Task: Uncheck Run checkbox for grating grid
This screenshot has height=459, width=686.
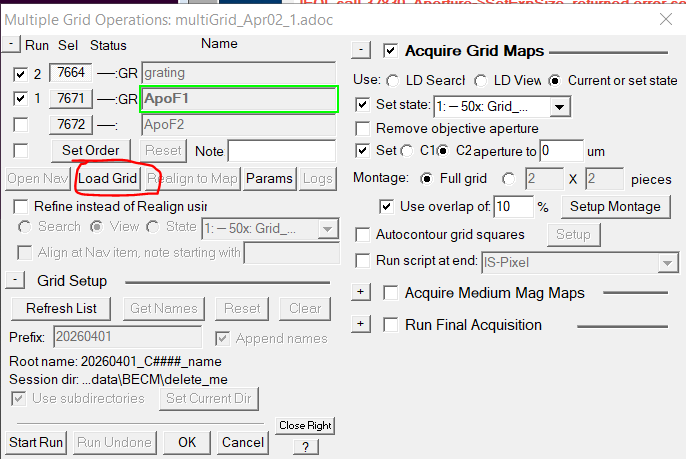Action: click(20, 74)
